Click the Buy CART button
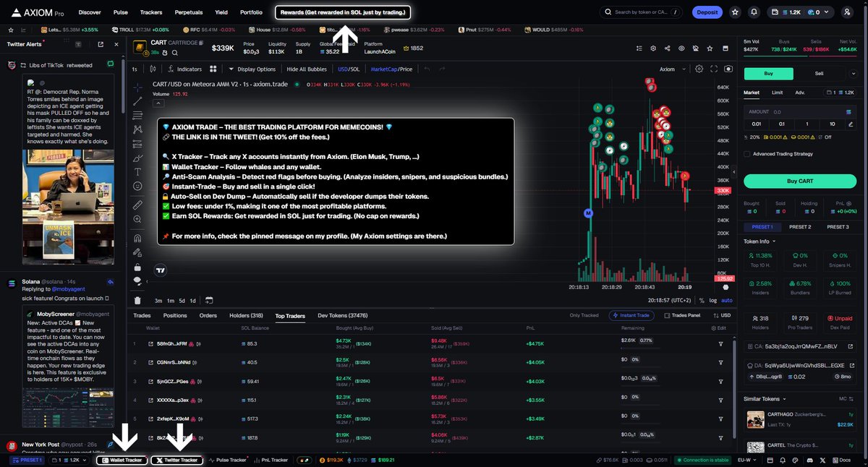The height and width of the screenshot is (467, 868). [x=801, y=181]
